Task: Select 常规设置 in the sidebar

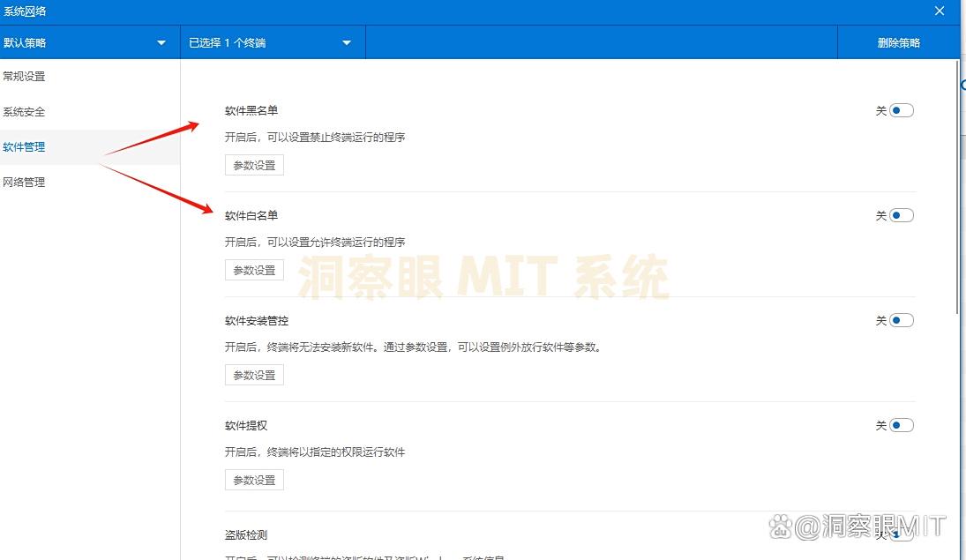Action: click(90, 77)
